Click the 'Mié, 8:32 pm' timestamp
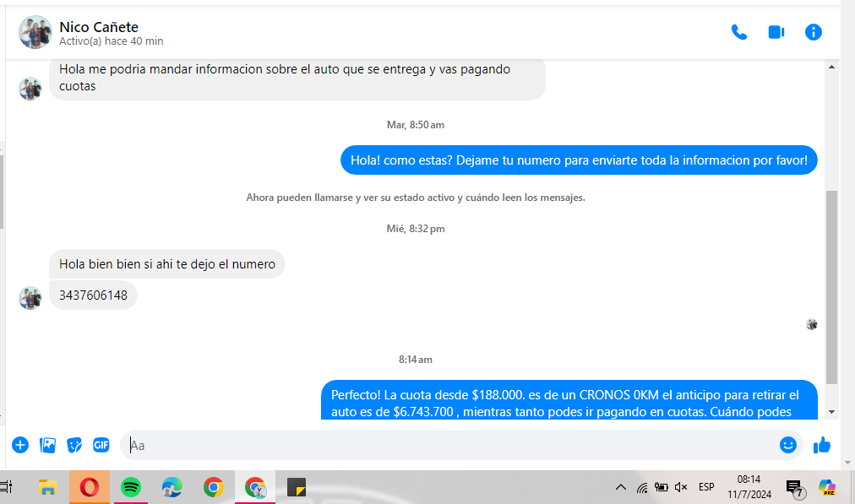This screenshot has width=855, height=504. (x=416, y=229)
